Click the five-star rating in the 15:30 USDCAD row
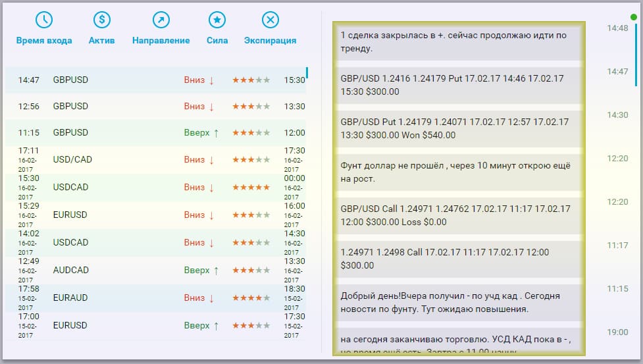The image size is (643, 364). click(251, 188)
